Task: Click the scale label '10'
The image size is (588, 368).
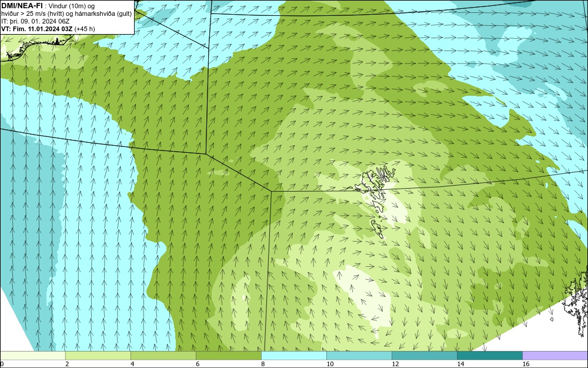Action: [x=330, y=364]
